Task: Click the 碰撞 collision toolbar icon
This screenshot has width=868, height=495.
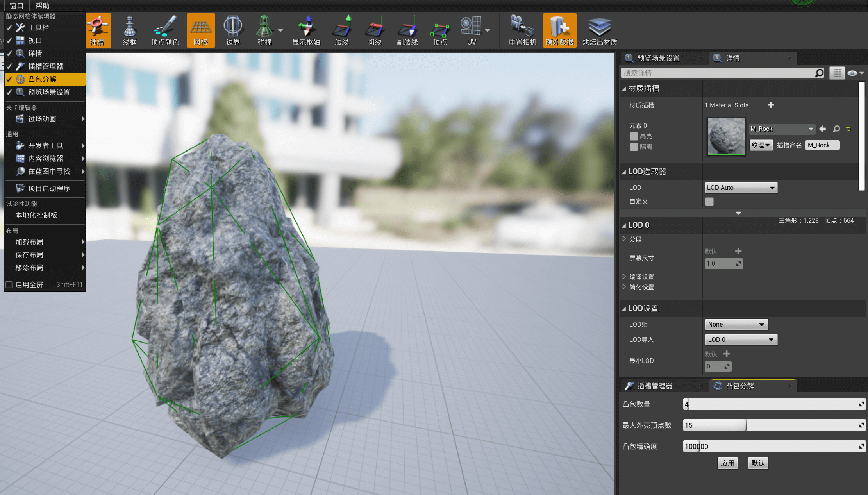Action: [x=265, y=30]
